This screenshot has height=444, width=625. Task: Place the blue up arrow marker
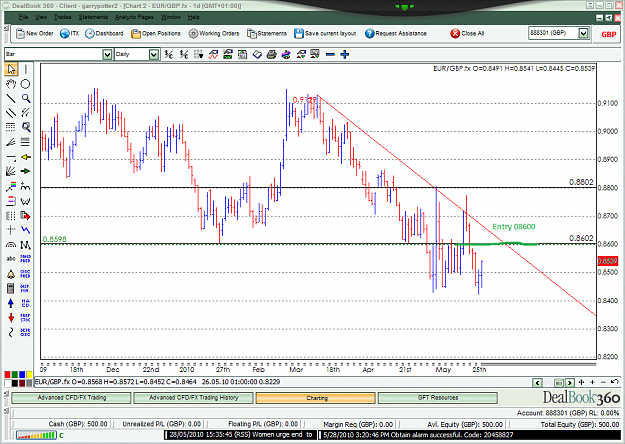[11, 303]
